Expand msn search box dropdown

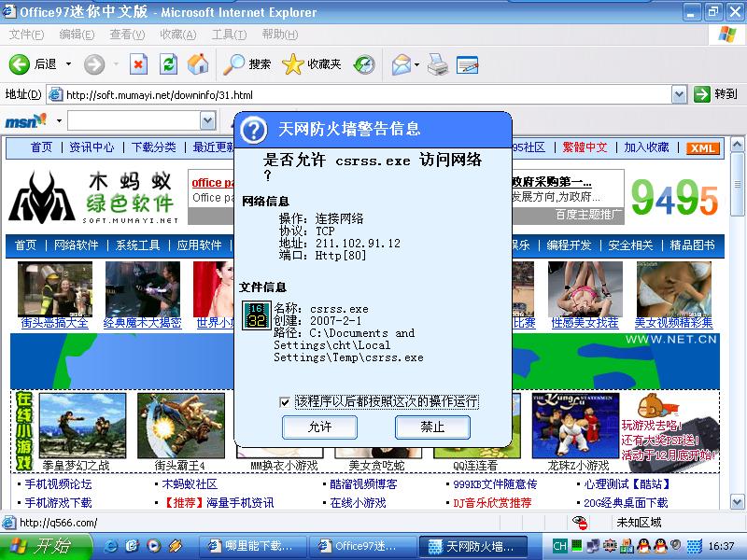click(x=207, y=120)
